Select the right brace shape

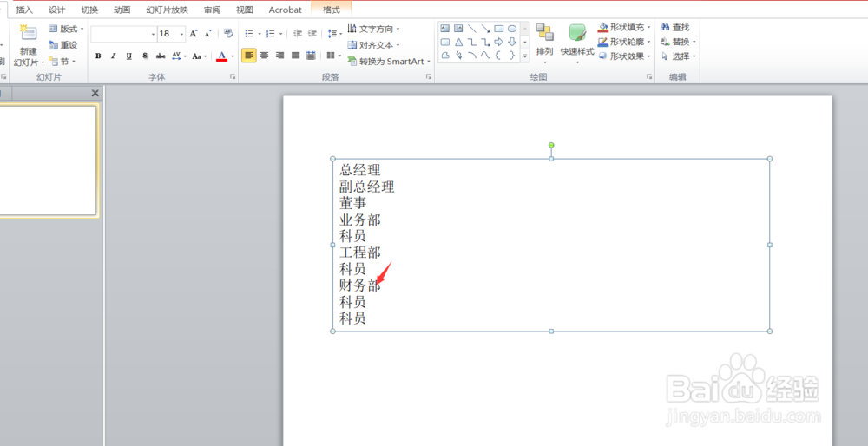tap(512, 56)
